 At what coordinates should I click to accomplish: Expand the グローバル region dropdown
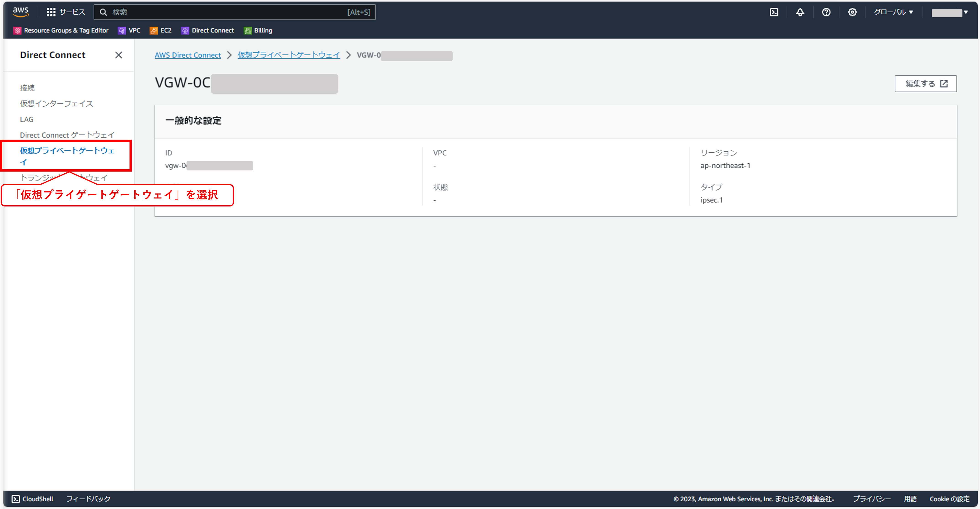(893, 12)
